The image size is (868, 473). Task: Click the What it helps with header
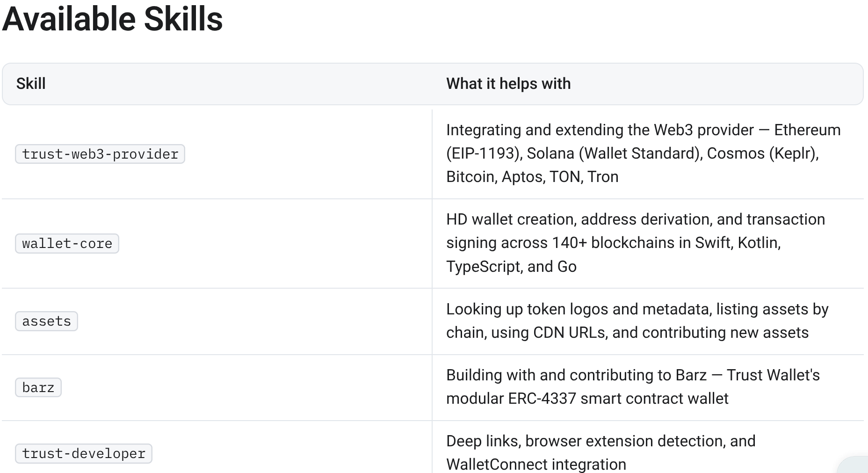click(x=508, y=84)
